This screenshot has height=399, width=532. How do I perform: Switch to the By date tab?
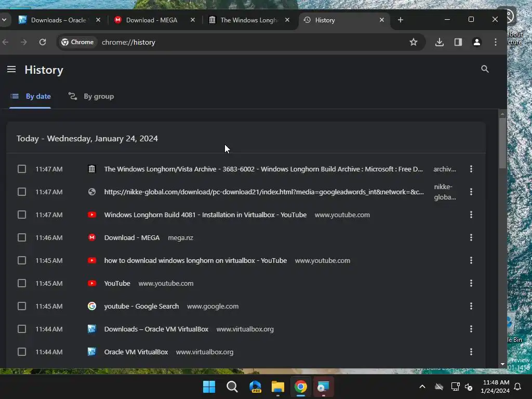(31, 96)
